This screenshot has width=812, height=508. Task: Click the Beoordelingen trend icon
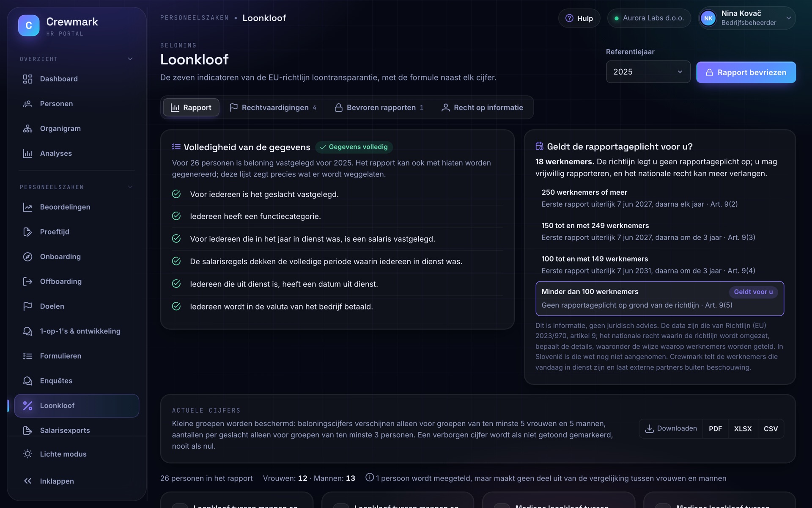[27, 207]
